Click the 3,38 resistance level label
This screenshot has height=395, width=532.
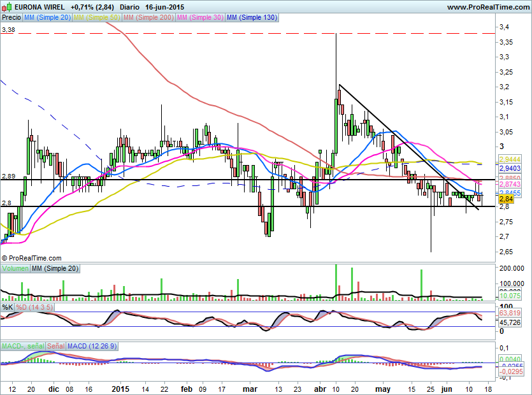8,29
